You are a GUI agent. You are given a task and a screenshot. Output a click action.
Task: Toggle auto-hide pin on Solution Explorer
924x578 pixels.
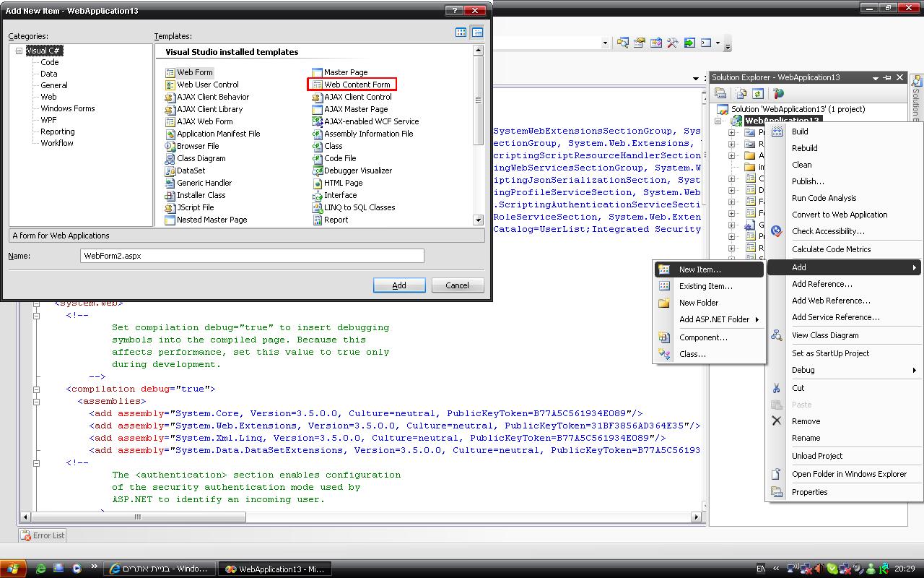[887, 77]
